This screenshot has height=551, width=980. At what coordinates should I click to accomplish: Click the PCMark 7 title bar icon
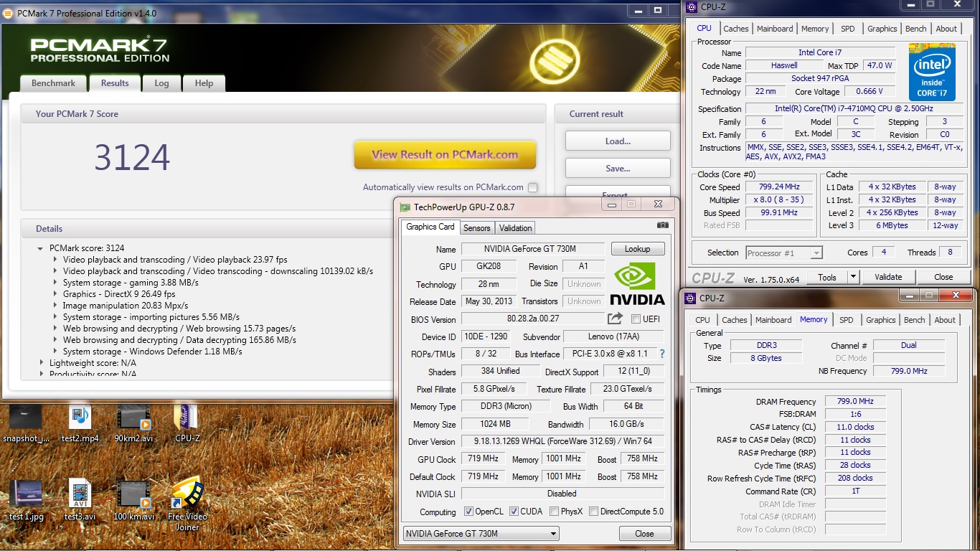[x=9, y=13]
